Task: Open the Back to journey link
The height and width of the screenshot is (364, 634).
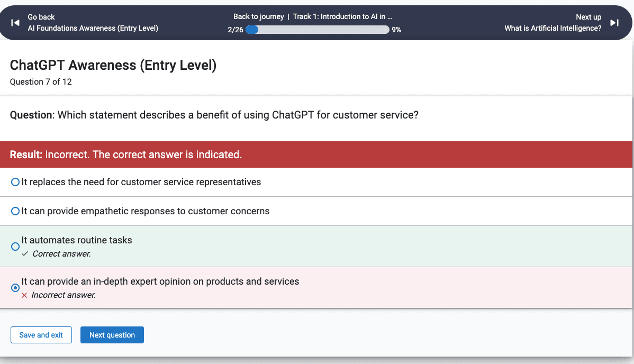Action: pos(258,16)
